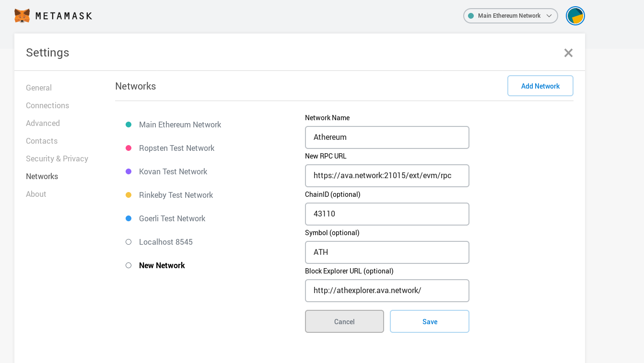
Task: Select Goerli Test Network in list
Action: [172, 218]
